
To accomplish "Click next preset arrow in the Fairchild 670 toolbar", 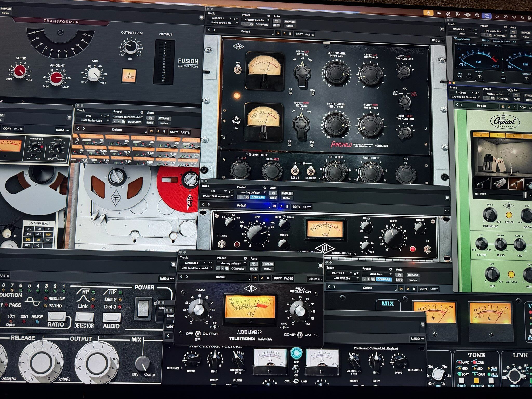I will (x=214, y=30).
